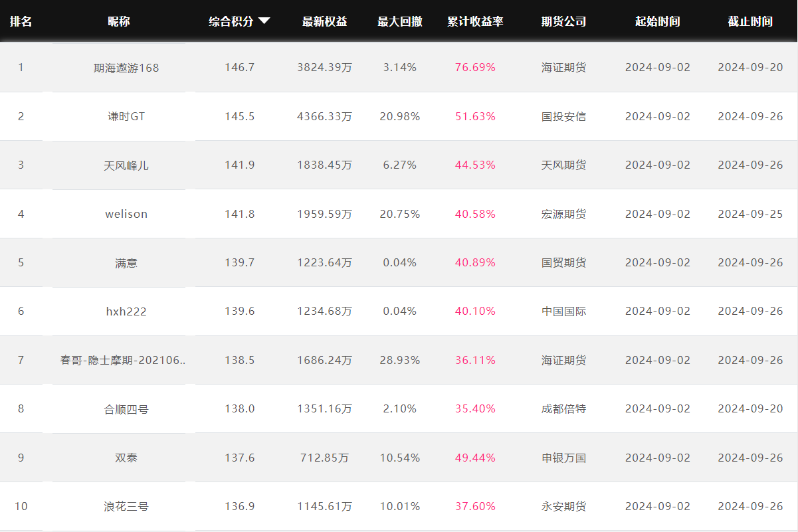This screenshot has height=532, width=798.
Task: Click company 天风期货
Action: coord(563,165)
